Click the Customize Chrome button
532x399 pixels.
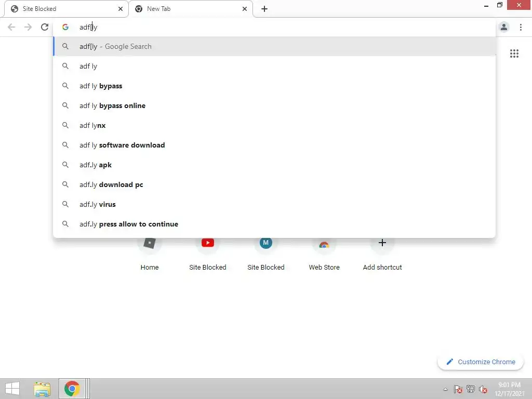coord(481,362)
